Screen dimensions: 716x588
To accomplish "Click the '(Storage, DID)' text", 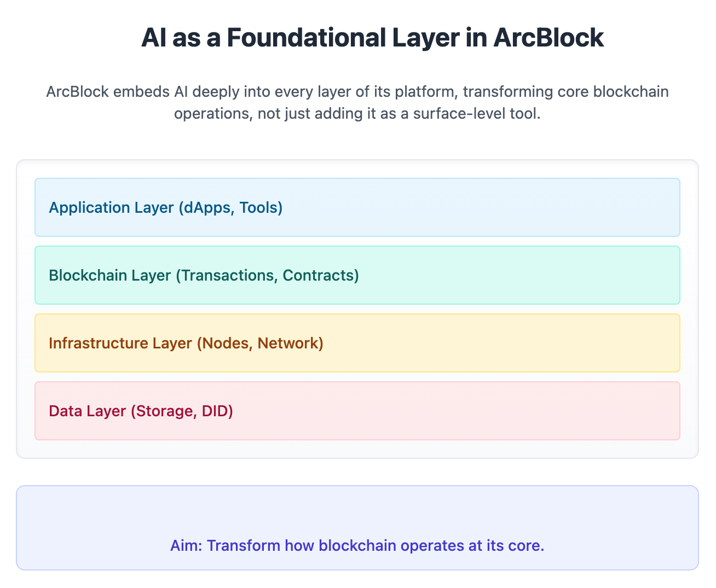I will [182, 411].
